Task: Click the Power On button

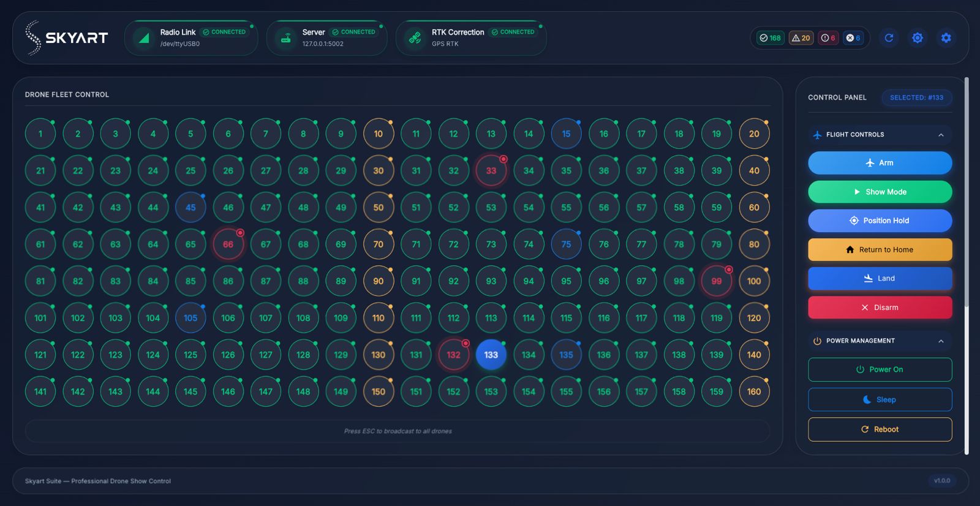Action: (880, 369)
